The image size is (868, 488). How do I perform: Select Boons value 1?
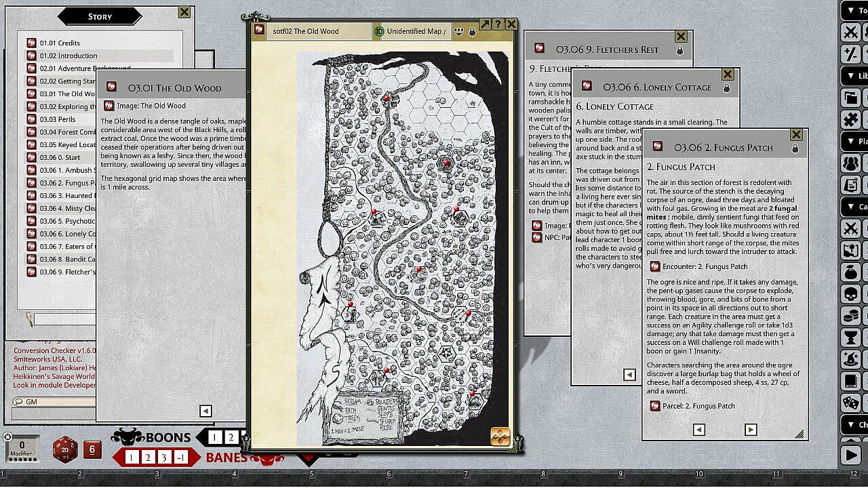214,437
